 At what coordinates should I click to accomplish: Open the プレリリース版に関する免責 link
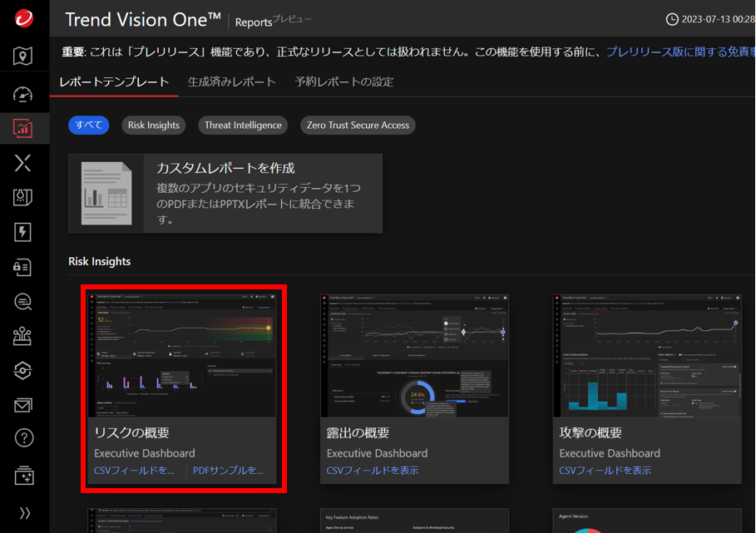tap(680, 52)
